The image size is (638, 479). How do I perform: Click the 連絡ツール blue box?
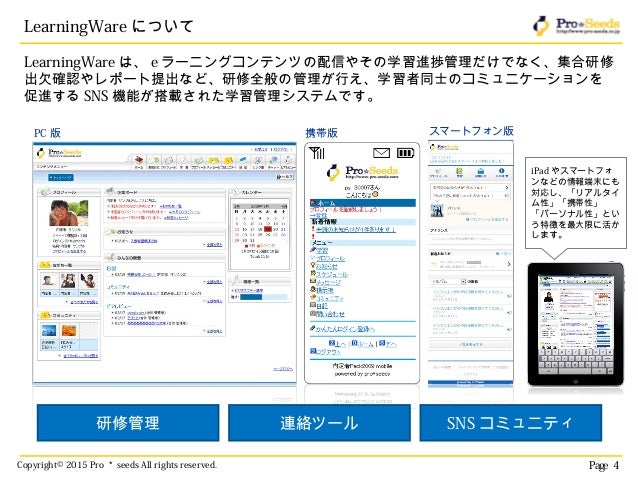tap(319, 423)
